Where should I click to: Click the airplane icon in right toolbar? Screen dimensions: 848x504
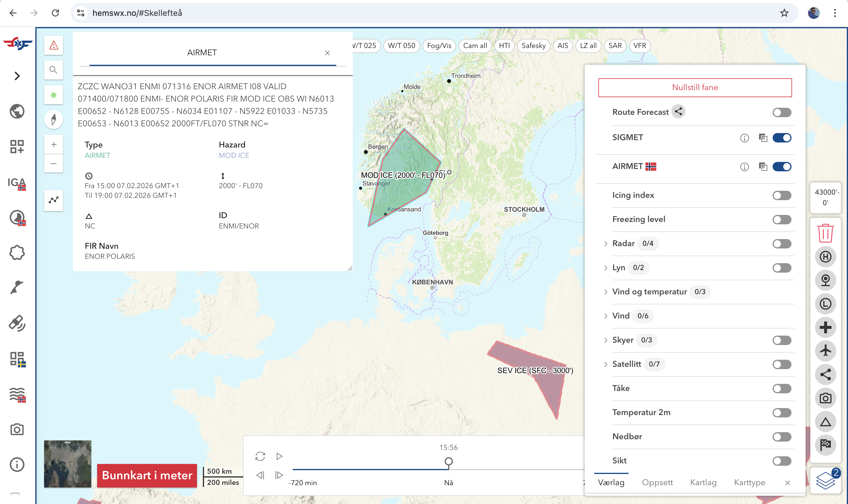pyautogui.click(x=825, y=351)
